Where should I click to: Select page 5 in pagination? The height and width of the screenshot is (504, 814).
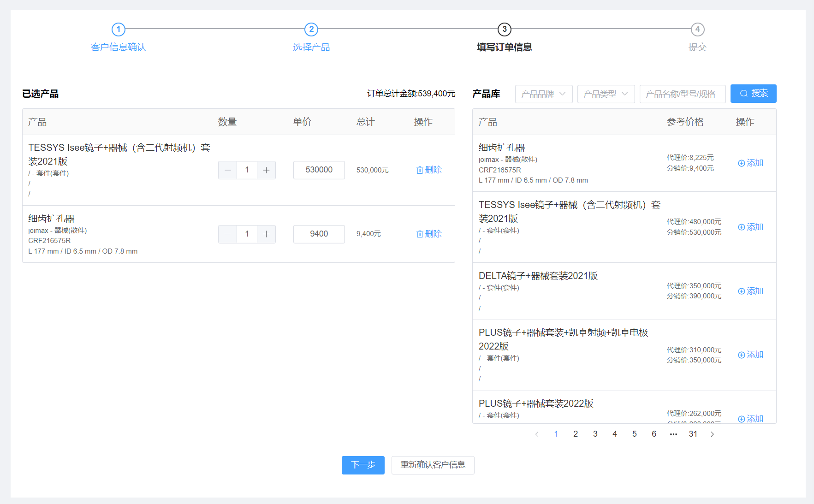tap(635, 434)
